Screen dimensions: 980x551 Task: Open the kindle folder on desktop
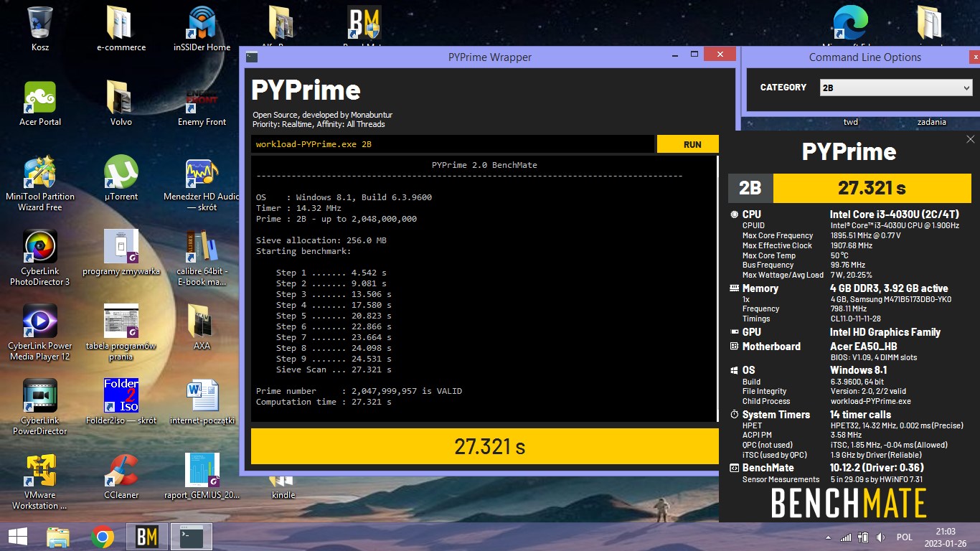[x=283, y=488]
